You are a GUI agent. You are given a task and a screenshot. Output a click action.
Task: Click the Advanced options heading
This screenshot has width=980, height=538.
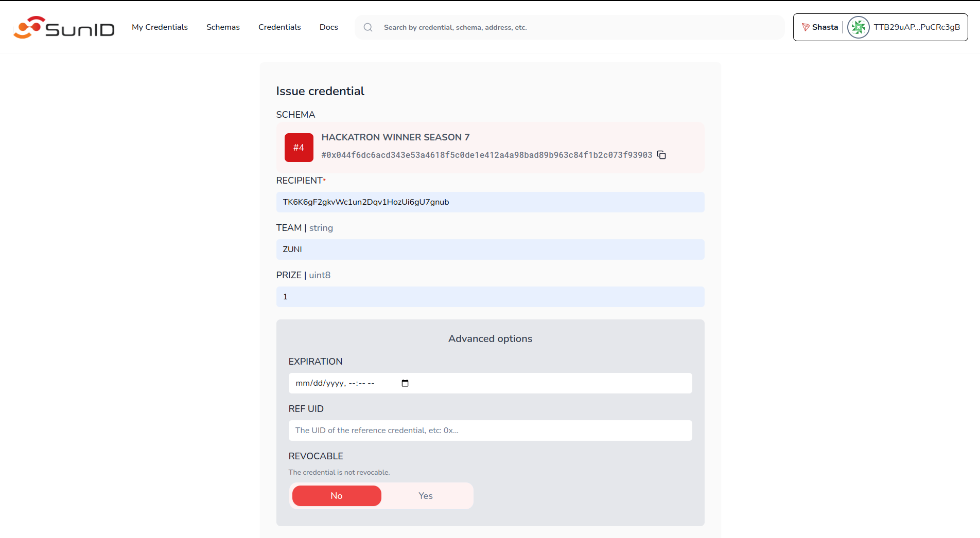(490, 338)
